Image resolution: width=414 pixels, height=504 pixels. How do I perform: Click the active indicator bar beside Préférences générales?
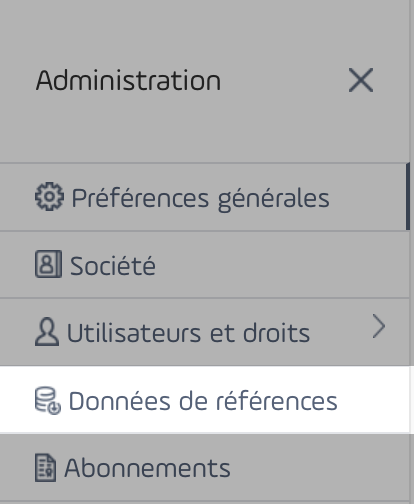408,197
